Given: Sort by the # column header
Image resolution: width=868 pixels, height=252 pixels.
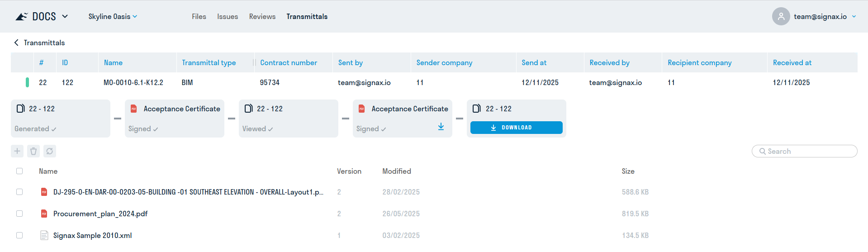Looking at the screenshot, I should pyautogui.click(x=41, y=62).
